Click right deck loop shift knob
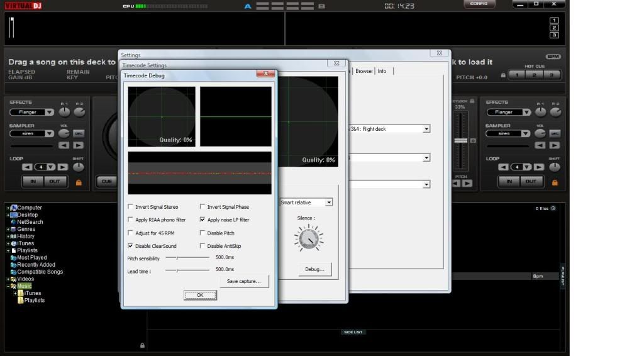 click(x=555, y=167)
